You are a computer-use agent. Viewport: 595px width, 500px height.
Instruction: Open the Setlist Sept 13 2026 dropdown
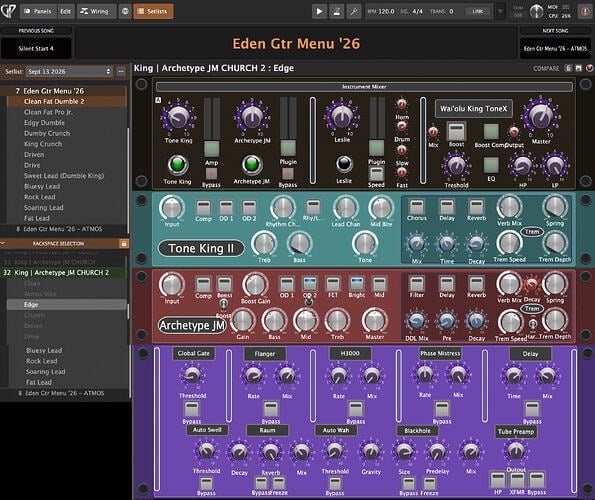69,71
